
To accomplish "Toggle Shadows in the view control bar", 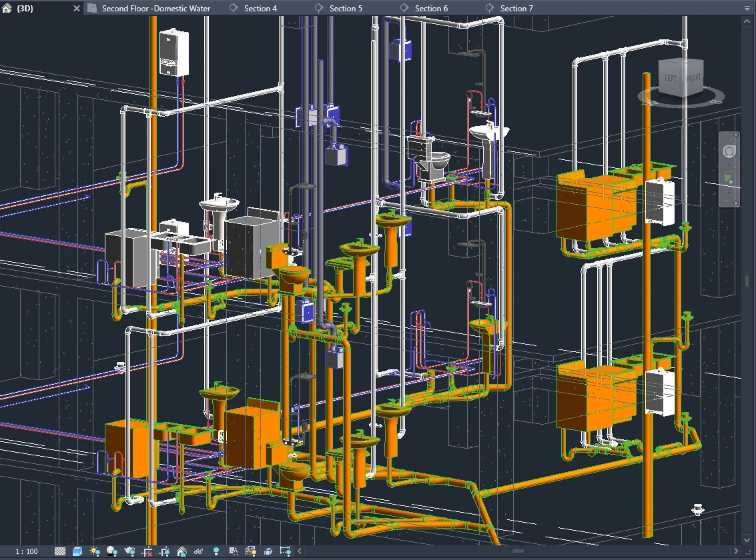I will click(112, 551).
